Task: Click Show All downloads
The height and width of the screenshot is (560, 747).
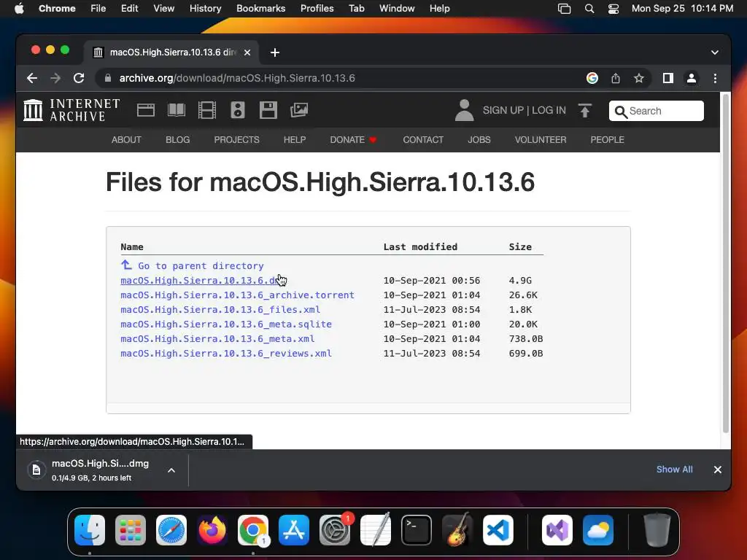Action: point(675,470)
